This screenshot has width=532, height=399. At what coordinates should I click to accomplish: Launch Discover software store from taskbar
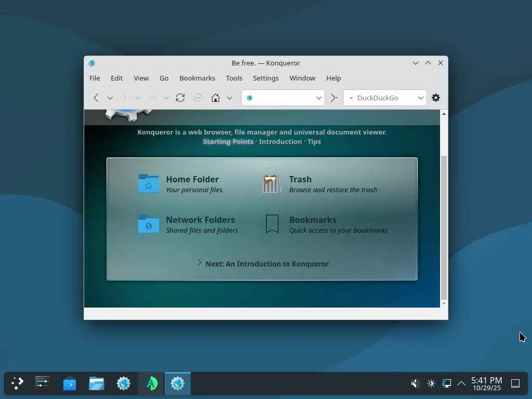70,383
